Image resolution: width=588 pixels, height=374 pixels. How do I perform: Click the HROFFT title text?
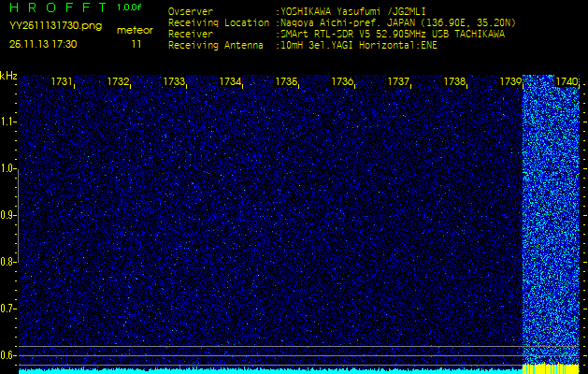(56, 7)
